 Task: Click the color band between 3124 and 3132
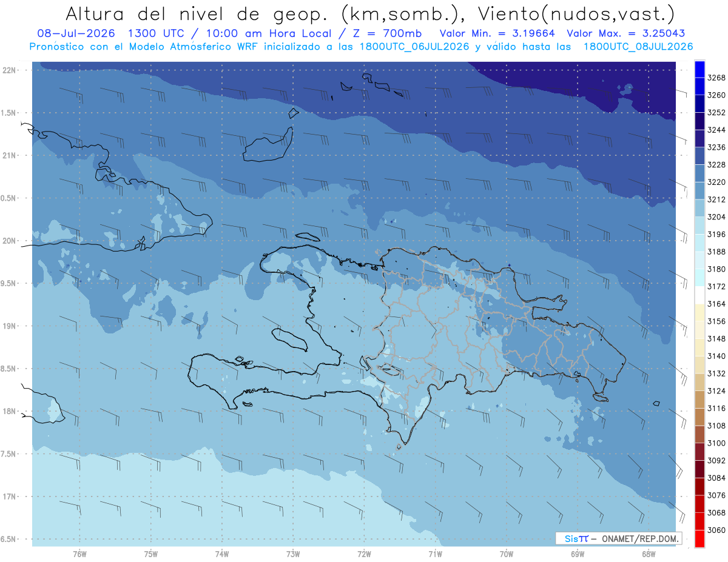699,382
